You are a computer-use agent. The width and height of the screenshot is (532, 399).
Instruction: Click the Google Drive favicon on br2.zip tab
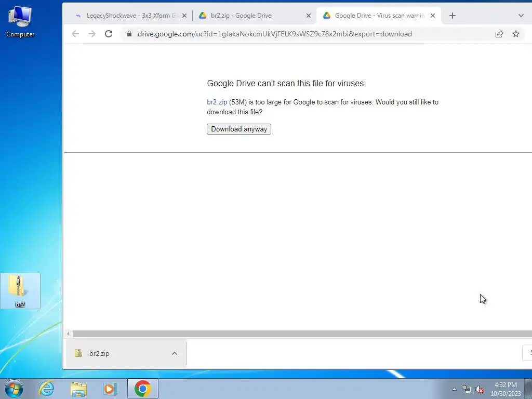coord(203,16)
